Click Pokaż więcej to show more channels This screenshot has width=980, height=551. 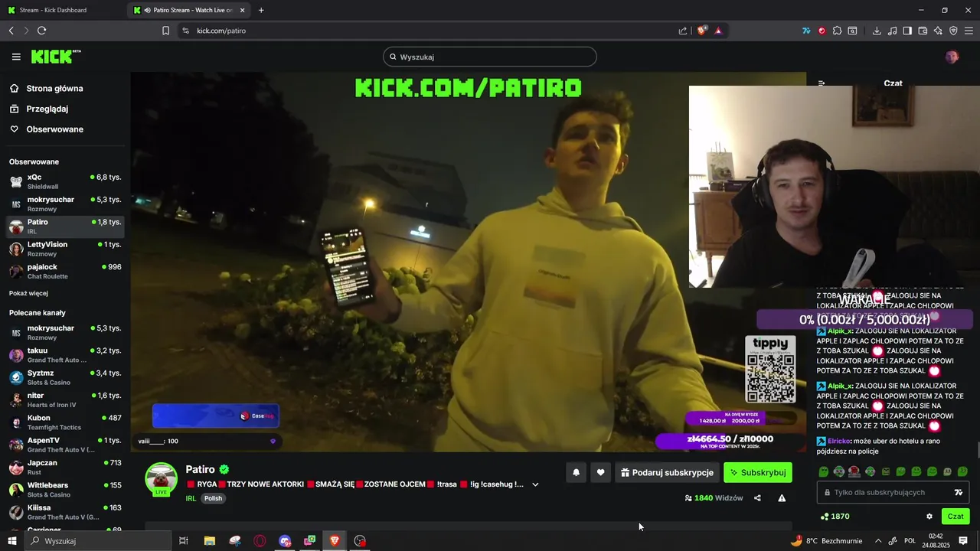click(x=28, y=293)
